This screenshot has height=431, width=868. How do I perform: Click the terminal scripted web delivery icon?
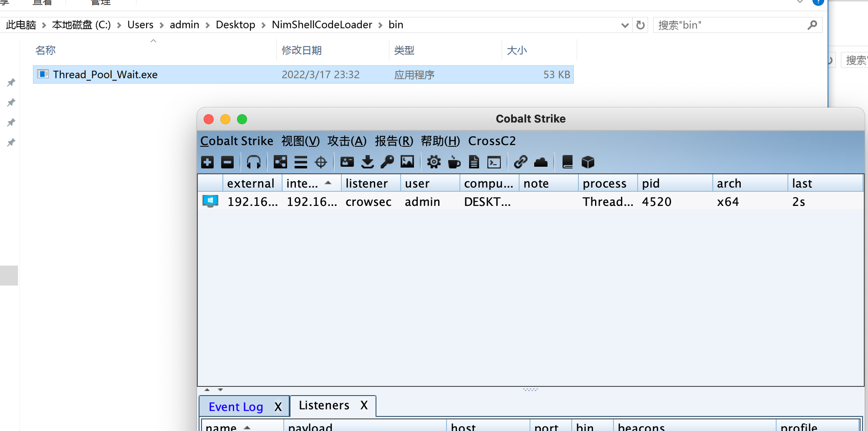pos(494,162)
